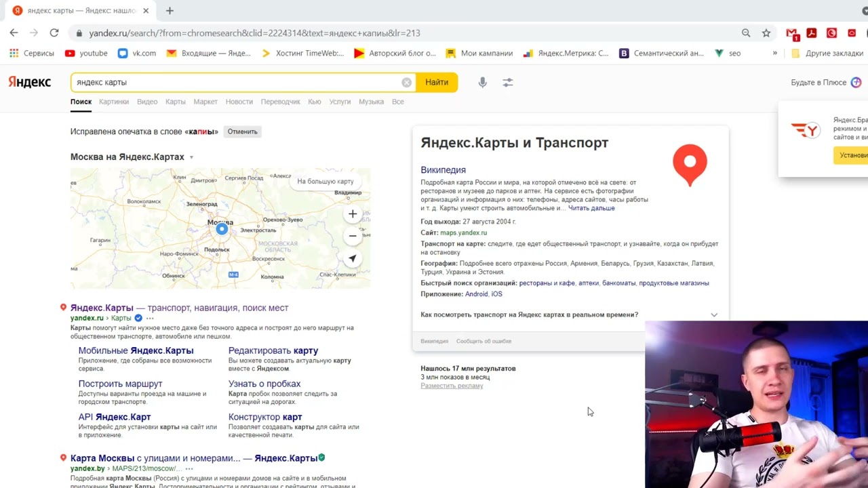Open Яндекс.Карты — транспорт, навигация result
This screenshot has height=488, width=868.
click(179, 308)
